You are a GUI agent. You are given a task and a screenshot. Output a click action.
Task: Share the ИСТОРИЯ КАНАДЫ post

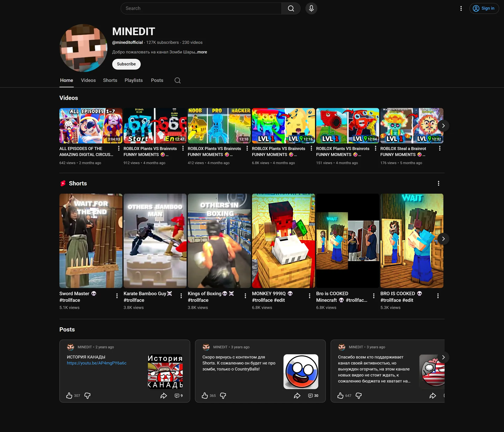click(164, 396)
